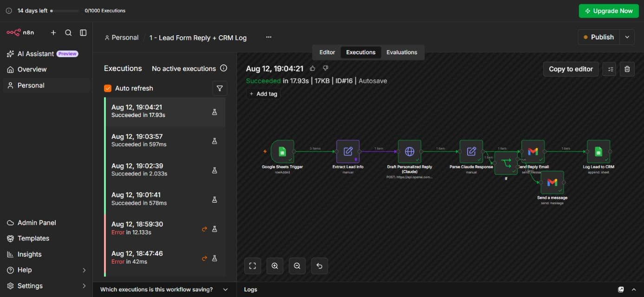Click Copy to editor button
644x297 pixels.
pyautogui.click(x=571, y=69)
